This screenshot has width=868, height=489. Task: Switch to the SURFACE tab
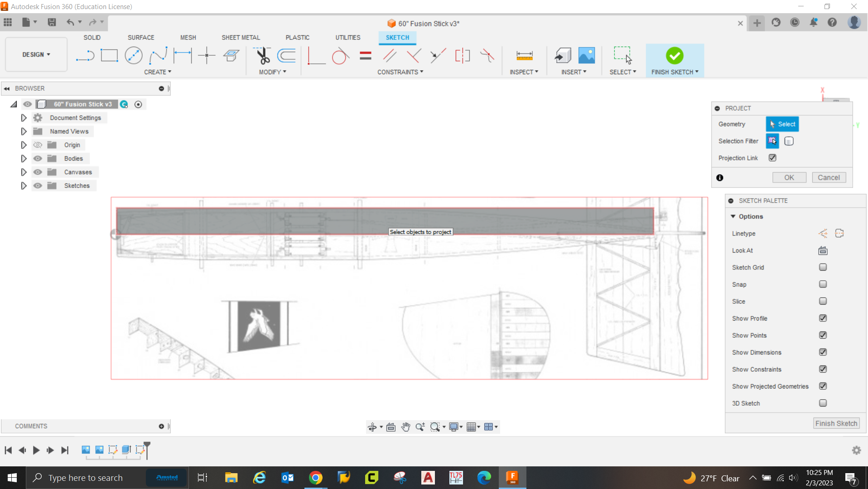tap(141, 38)
